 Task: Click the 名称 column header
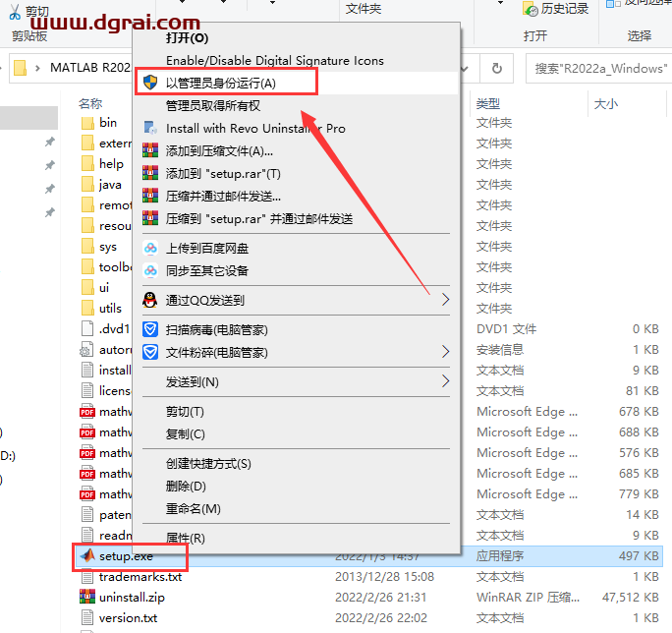tap(90, 103)
